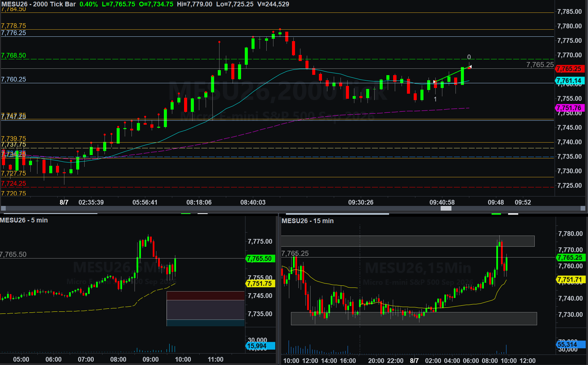Click the green 7,765.50 price marker on 5 min chart
Viewport: 588px width, 365px height.
click(x=261, y=259)
